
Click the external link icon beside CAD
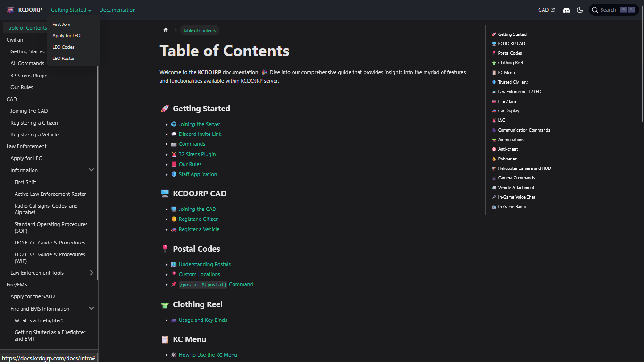coord(553,9)
